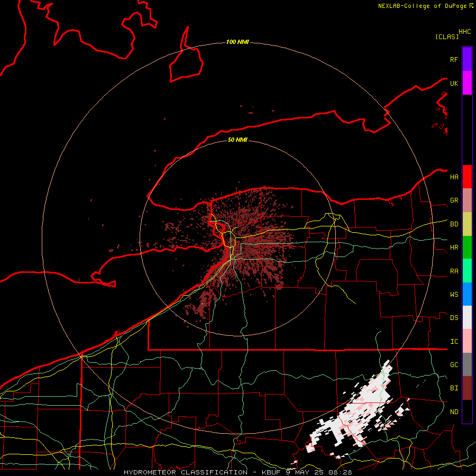This screenshot has height=476, width=476.
Task: Click the WS blue legend swatch
Action: [x=467, y=294]
